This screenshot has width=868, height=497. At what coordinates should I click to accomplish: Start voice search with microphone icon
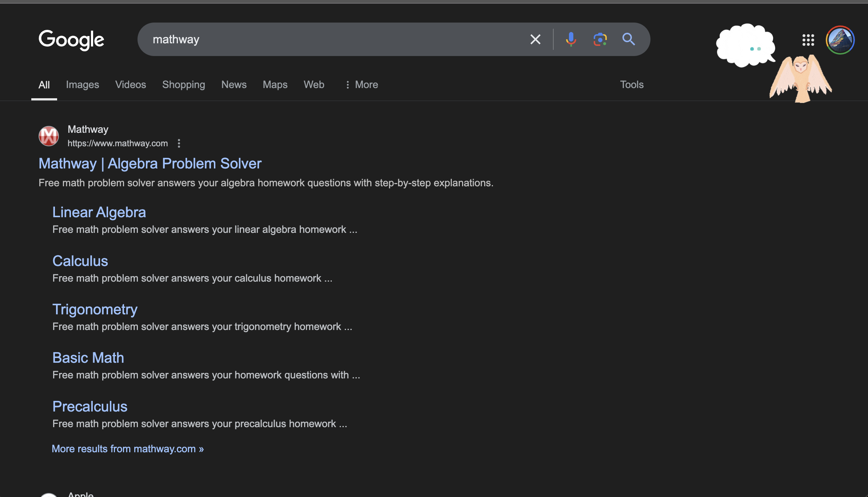(571, 39)
